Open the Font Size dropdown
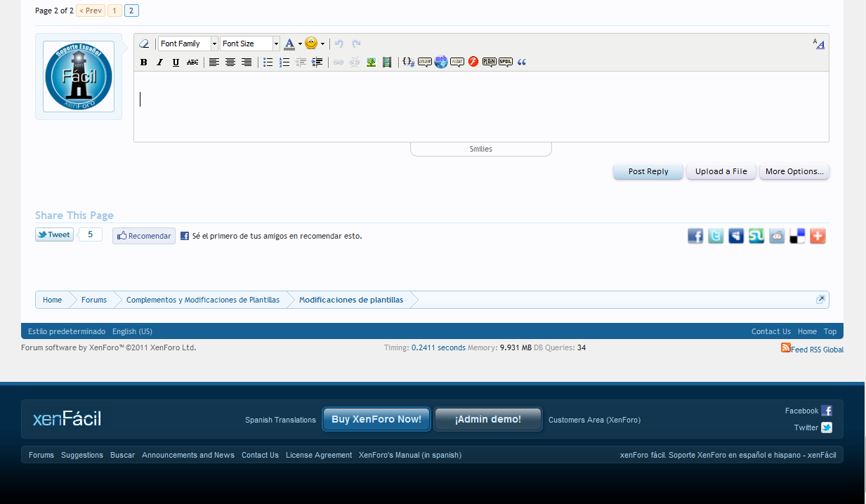This screenshot has height=504, width=866. click(249, 44)
